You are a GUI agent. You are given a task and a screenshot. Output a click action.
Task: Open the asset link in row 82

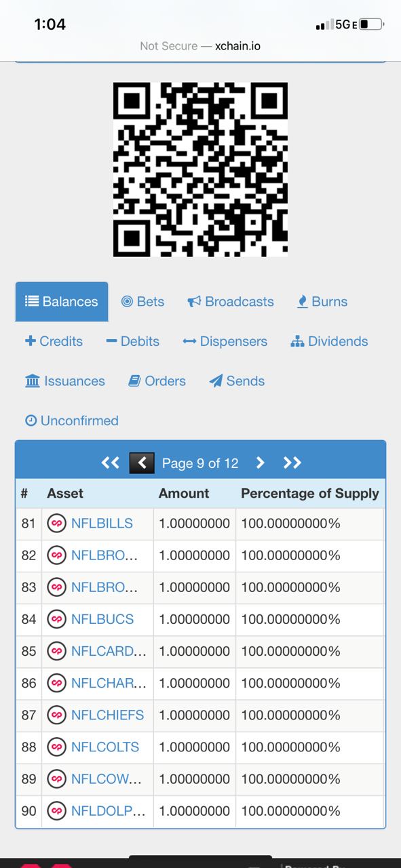[104, 555]
